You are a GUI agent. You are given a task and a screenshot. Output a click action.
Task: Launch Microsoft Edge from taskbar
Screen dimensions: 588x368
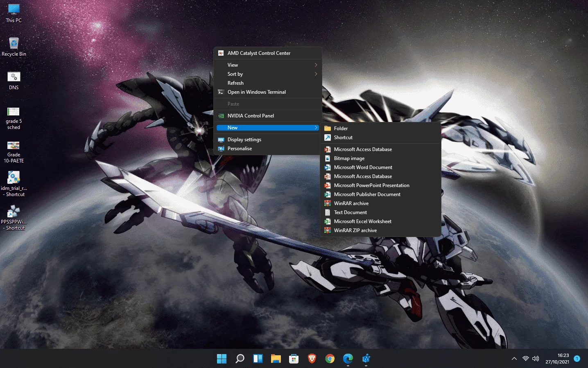(x=348, y=359)
